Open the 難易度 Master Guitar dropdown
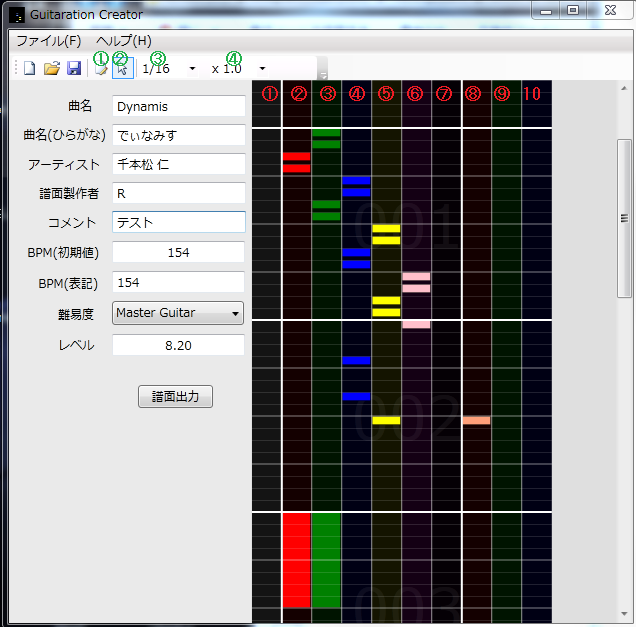Viewport: 636px width, 627px height. point(178,313)
